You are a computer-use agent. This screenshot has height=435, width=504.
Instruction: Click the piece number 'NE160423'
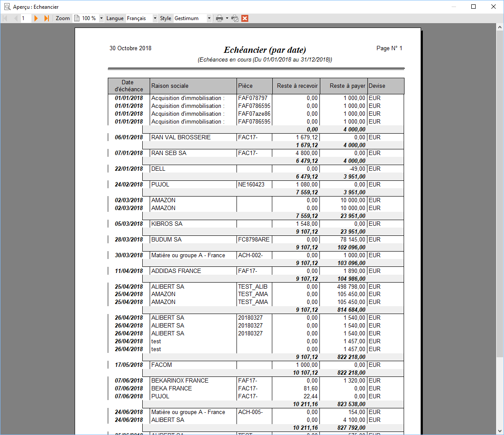click(251, 185)
